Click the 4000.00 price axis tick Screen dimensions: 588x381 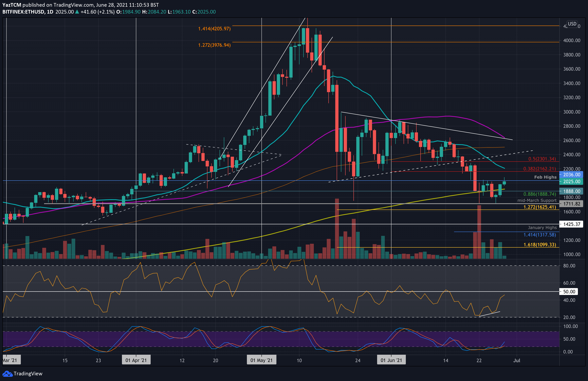571,40
